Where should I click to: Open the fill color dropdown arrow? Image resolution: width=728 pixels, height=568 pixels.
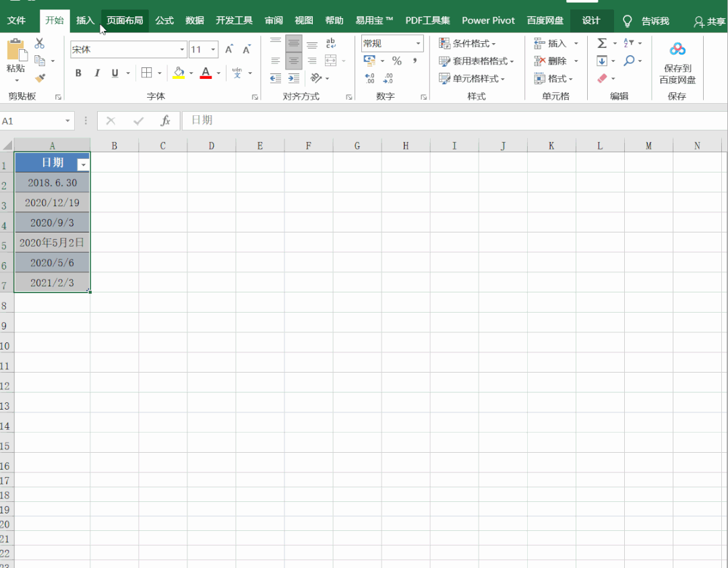pyautogui.click(x=191, y=73)
